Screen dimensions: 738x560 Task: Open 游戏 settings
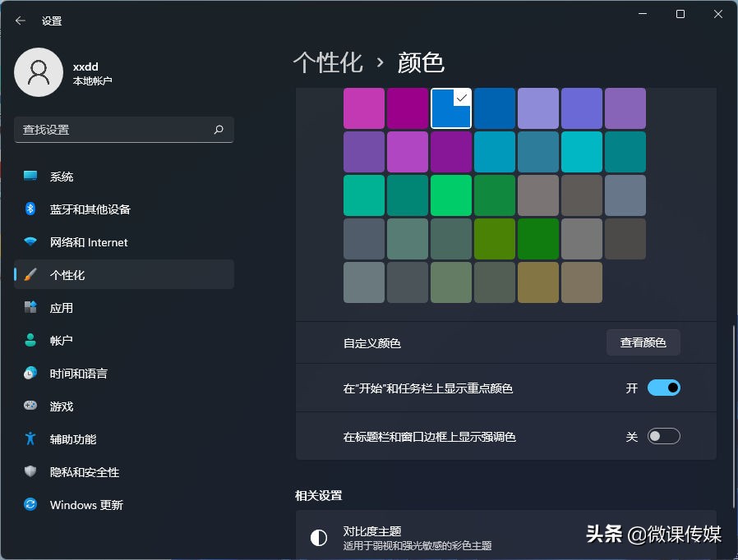pyautogui.click(x=124, y=406)
